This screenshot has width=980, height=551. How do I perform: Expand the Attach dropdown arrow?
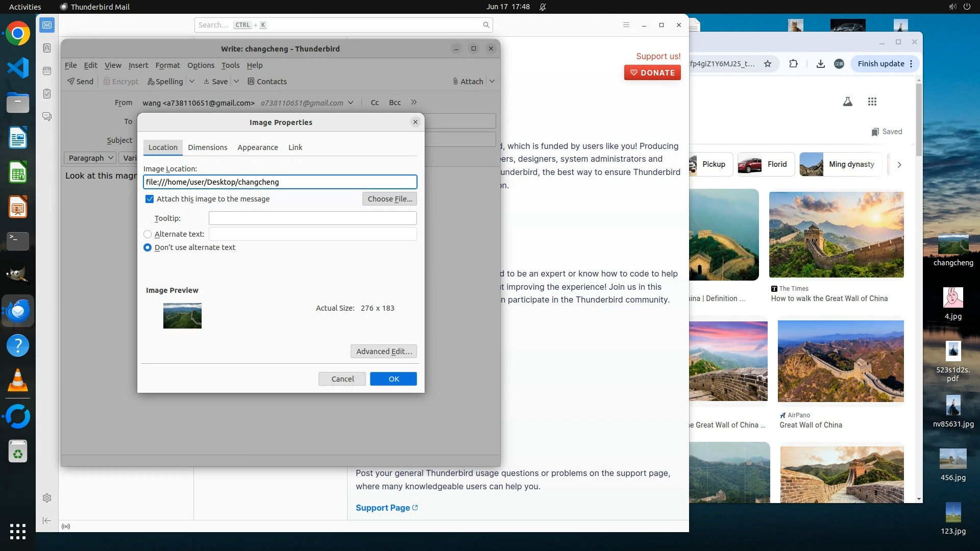click(x=492, y=81)
